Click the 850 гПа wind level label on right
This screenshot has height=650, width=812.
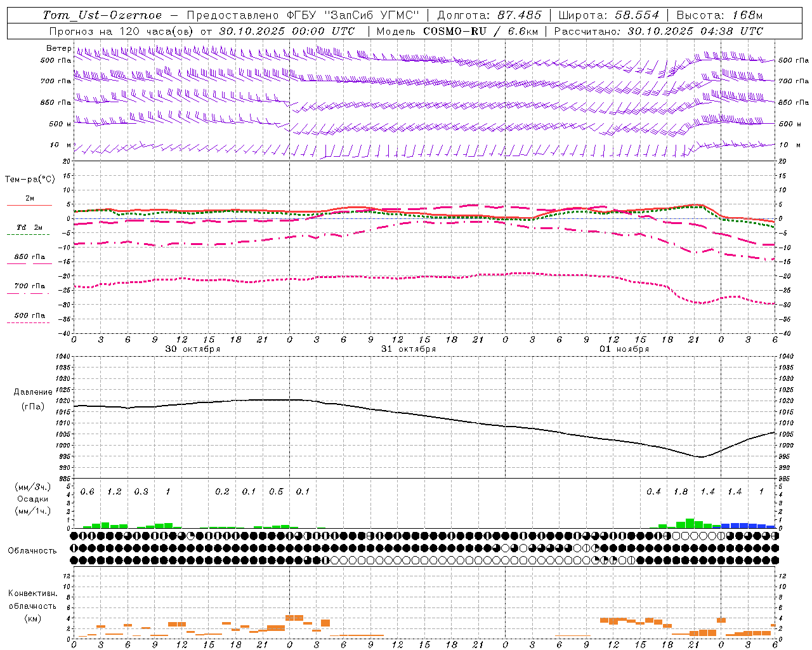[794, 102]
